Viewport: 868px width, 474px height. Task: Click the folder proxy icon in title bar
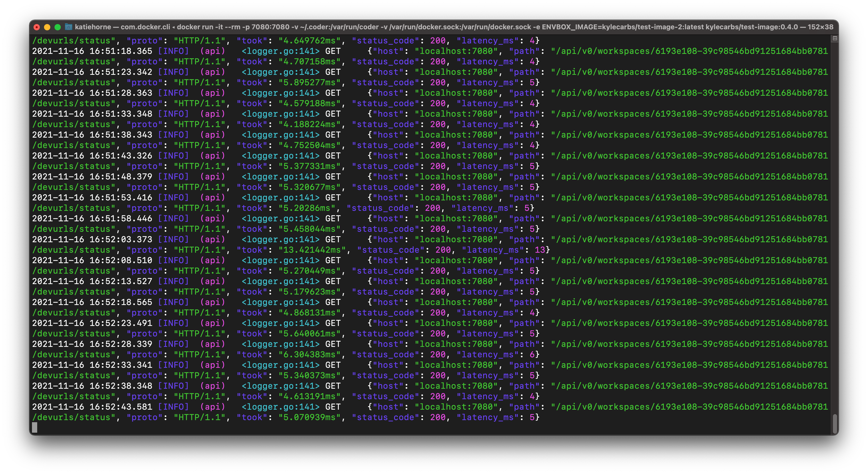pos(68,27)
